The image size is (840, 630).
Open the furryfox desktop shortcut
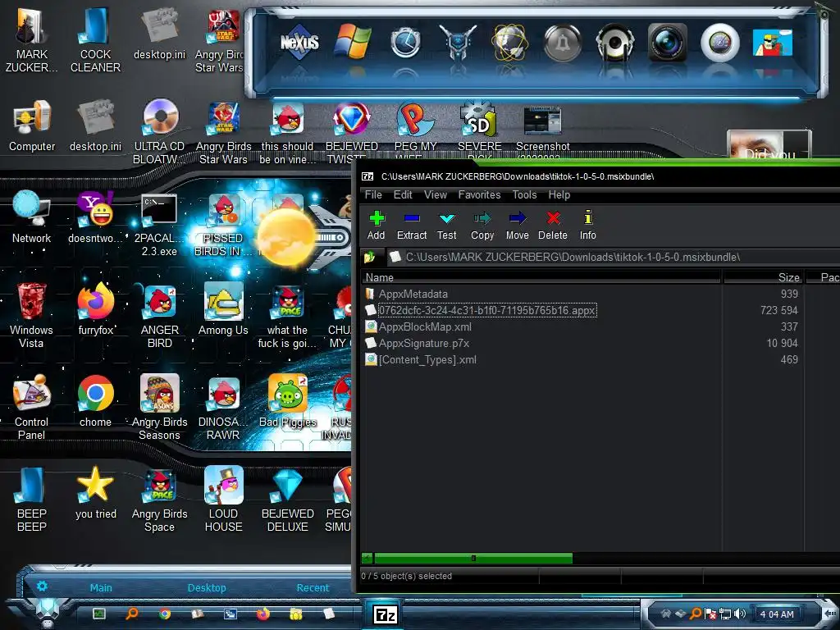coord(96,309)
